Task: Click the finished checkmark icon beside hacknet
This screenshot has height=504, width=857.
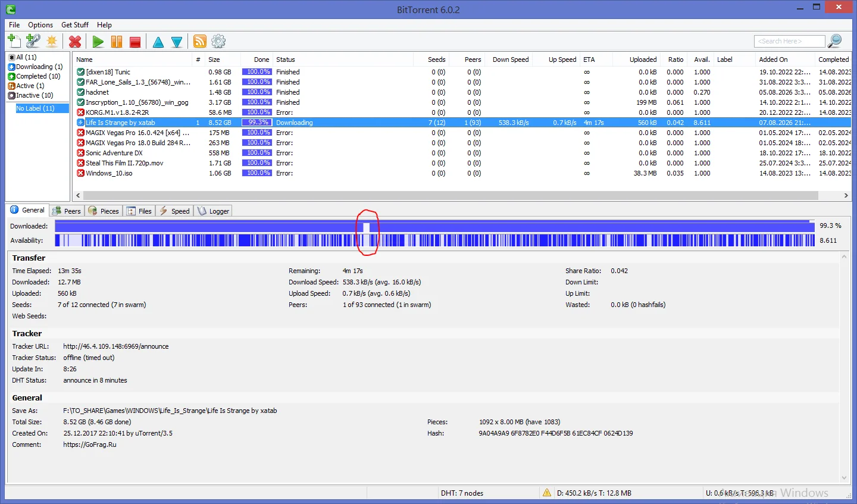Action: tap(80, 92)
